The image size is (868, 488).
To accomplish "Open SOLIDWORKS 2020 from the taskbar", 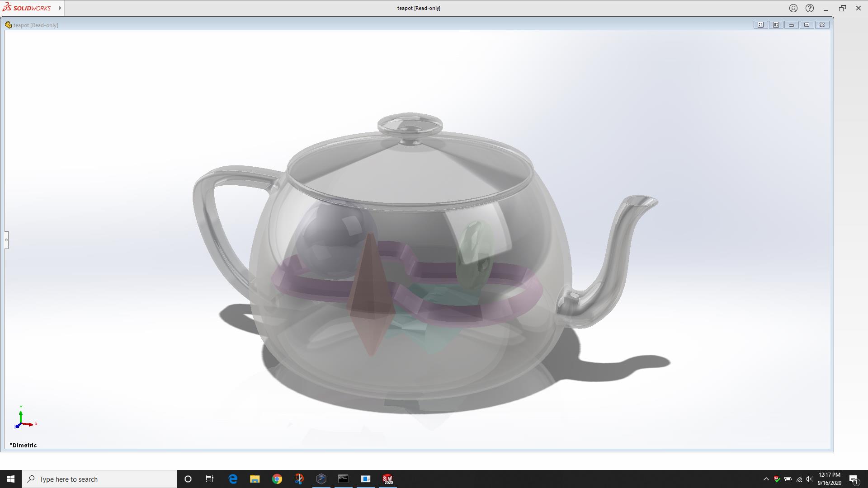I will click(x=387, y=479).
